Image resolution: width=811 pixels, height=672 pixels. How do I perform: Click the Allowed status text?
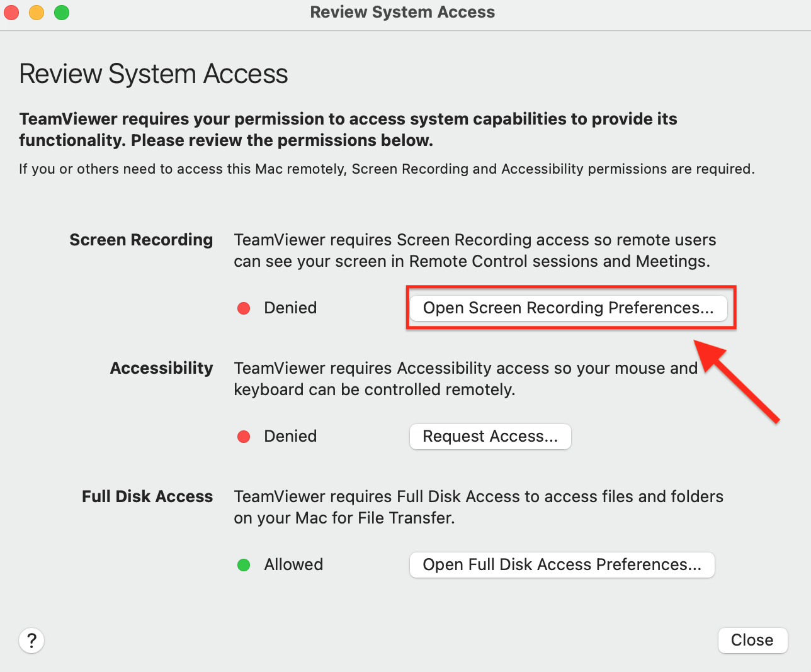(x=293, y=564)
